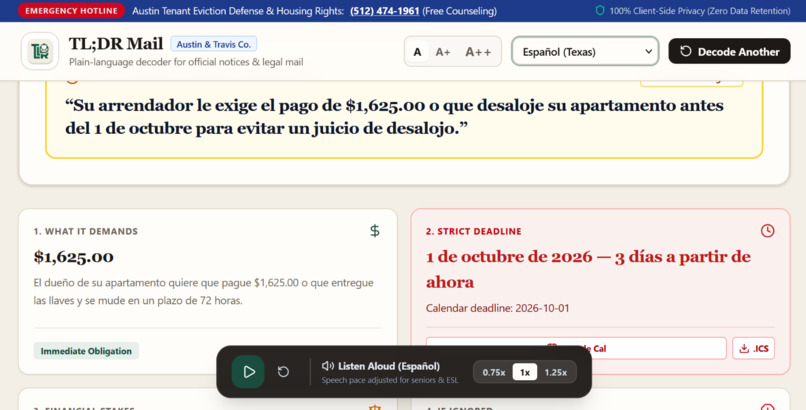This screenshot has height=410, width=806.
Task: Click the speaker icon beside Listen Aloud
Action: pos(327,366)
